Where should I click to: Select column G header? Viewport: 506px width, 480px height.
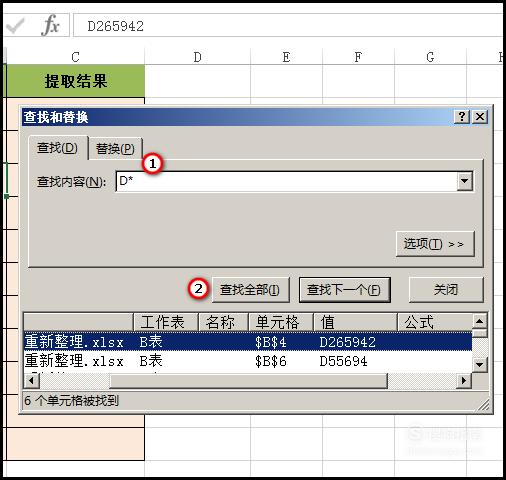[430, 57]
